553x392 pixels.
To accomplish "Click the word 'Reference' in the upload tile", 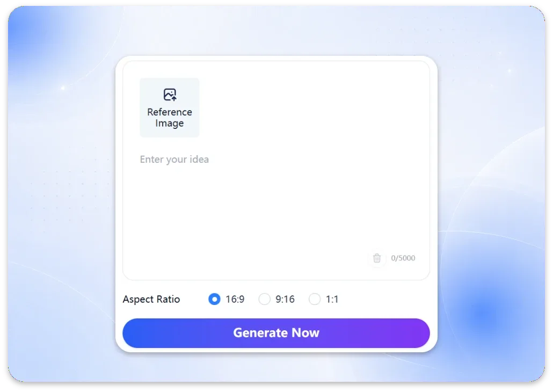I will click(170, 112).
